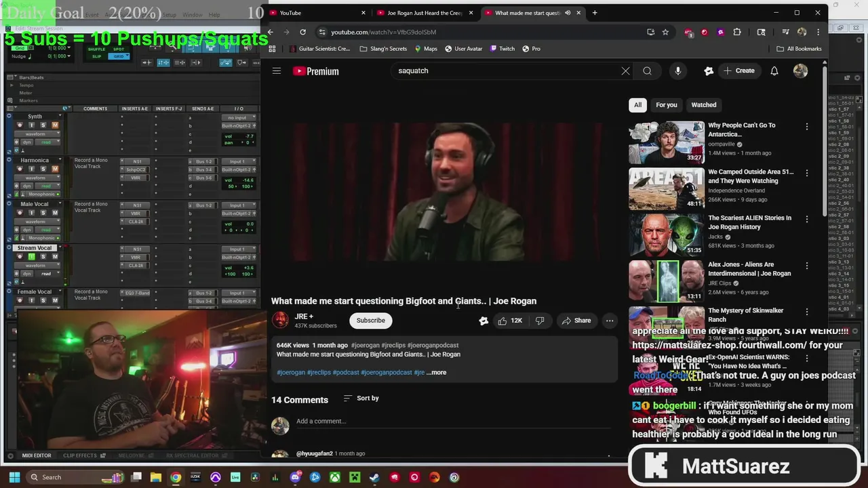
Task: Open Harmonica input selector Input 1
Action: [239, 161]
